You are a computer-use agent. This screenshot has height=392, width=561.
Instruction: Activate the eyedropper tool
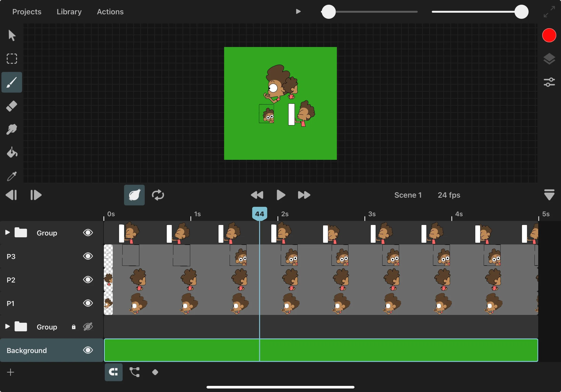(x=12, y=176)
